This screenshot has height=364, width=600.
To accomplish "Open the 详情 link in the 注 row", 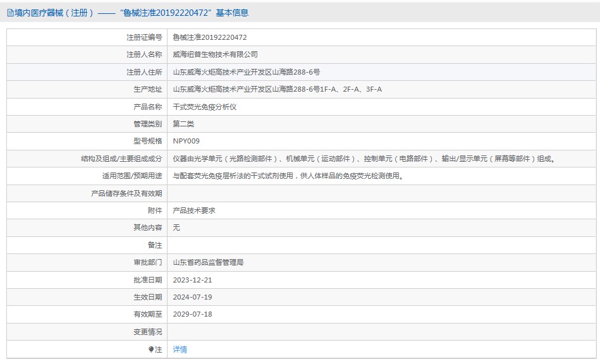I will (x=180, y=349).
